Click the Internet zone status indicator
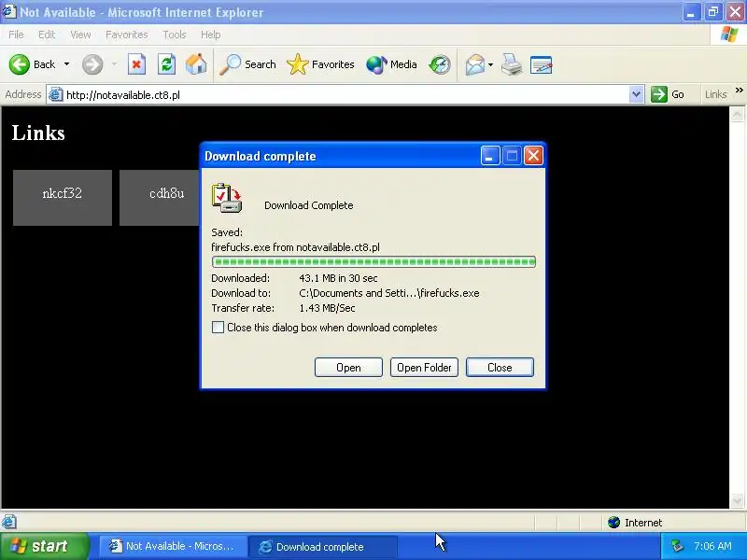 (x=635, y=523)
